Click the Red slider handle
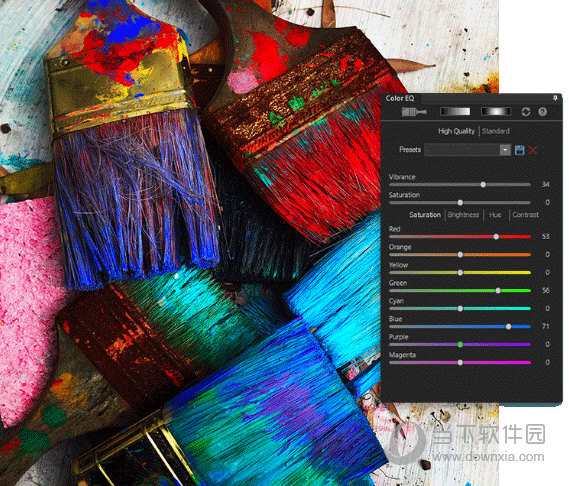The image size is (569, 486). pyautogui.click(x=496, y=237)
